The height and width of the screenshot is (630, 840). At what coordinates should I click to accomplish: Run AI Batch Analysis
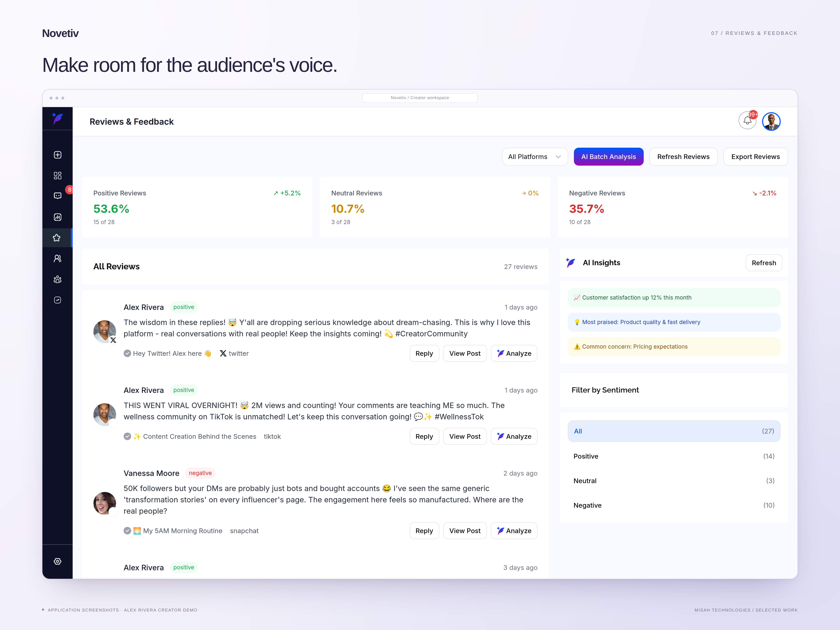[608, 156]
